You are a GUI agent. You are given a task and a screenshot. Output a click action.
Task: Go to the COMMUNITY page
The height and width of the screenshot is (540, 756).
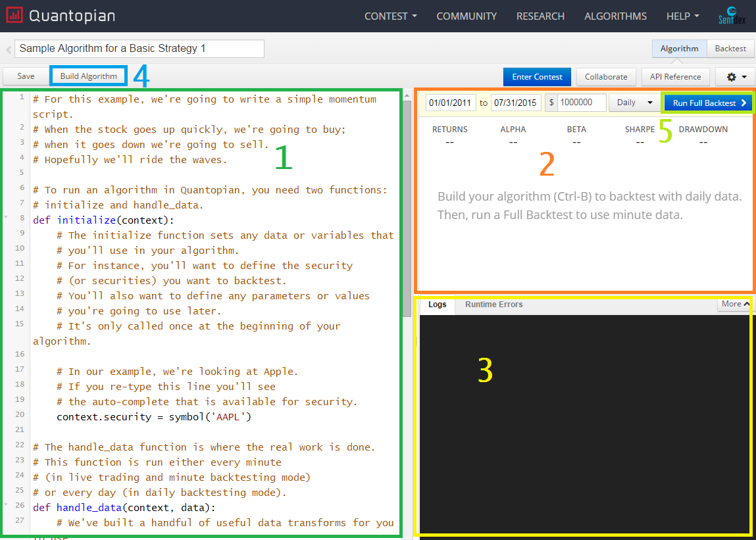(466, 16)
